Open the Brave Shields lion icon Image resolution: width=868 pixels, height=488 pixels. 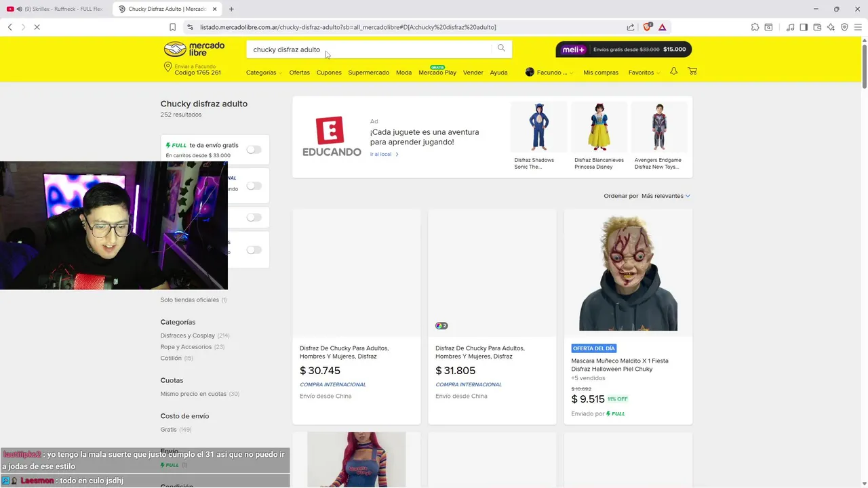click(648, 27)
